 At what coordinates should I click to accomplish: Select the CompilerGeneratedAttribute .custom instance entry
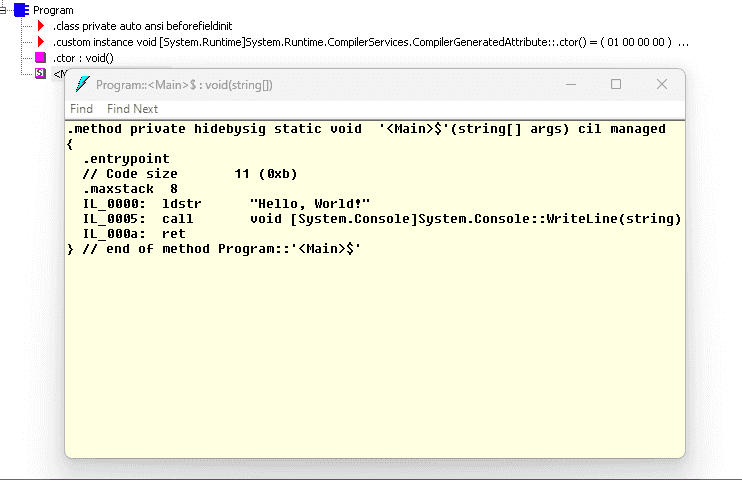[371, 42]
